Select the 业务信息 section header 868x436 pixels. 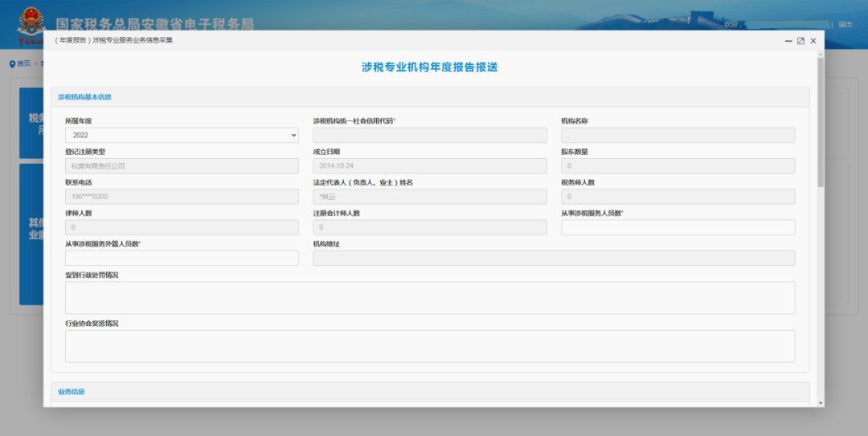coord(72,392)
